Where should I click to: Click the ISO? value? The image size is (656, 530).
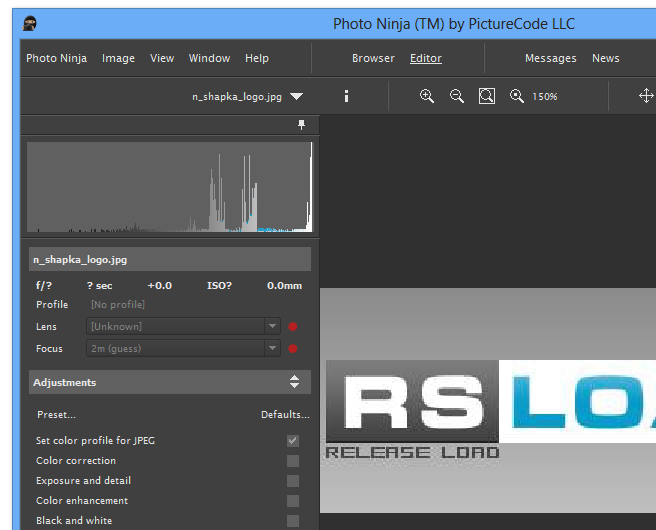(219, 286)
